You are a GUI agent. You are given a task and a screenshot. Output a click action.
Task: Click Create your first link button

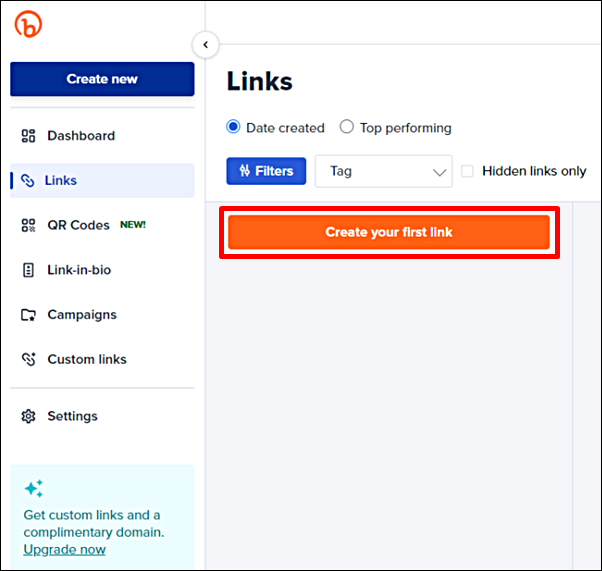click(389, 232)
